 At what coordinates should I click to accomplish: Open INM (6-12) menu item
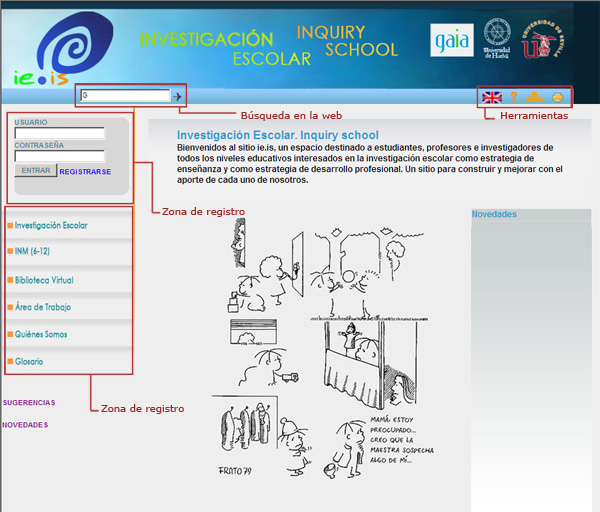coord(32,251)
